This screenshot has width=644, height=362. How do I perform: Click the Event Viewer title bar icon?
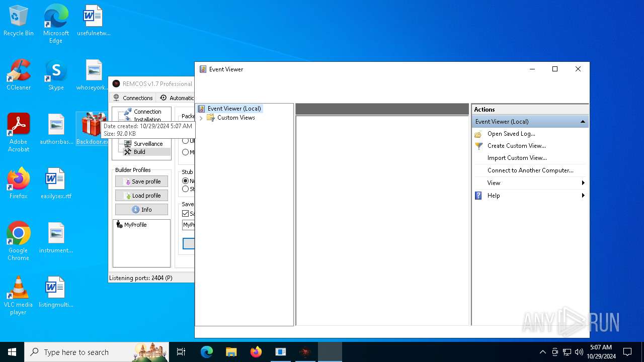tap(203, 69)
